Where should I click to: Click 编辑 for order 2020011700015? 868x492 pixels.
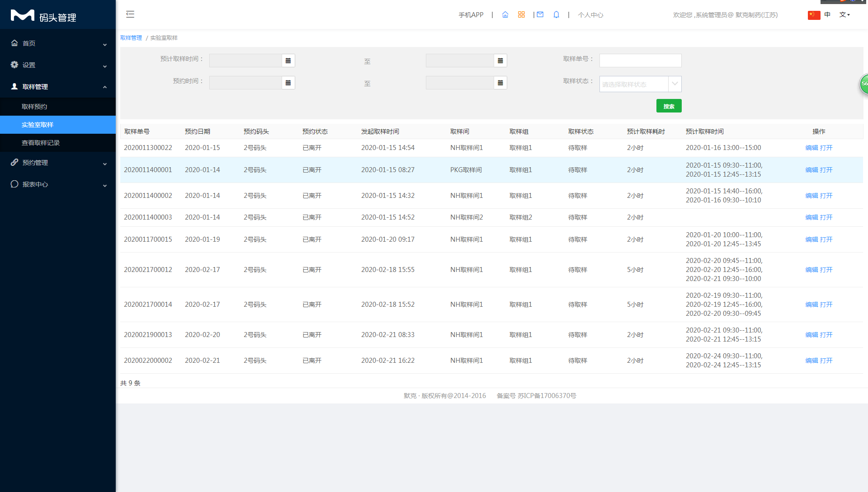811,239
